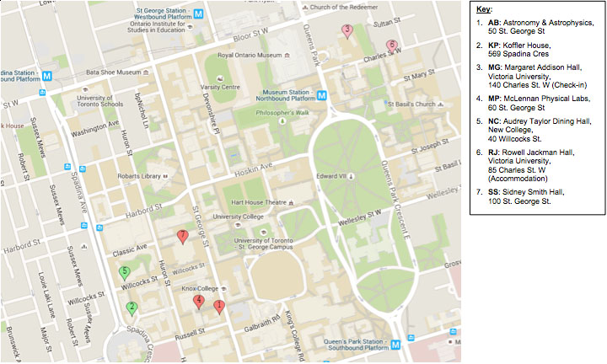607x364 pixels.
Task: Click Ontario Institute for Studies school icon
Action: [x=190, y=27]
